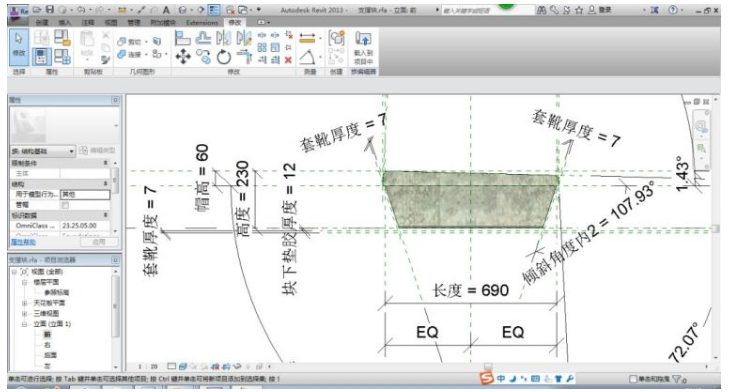Open the 注释 ribbon tab

point(88,22)
